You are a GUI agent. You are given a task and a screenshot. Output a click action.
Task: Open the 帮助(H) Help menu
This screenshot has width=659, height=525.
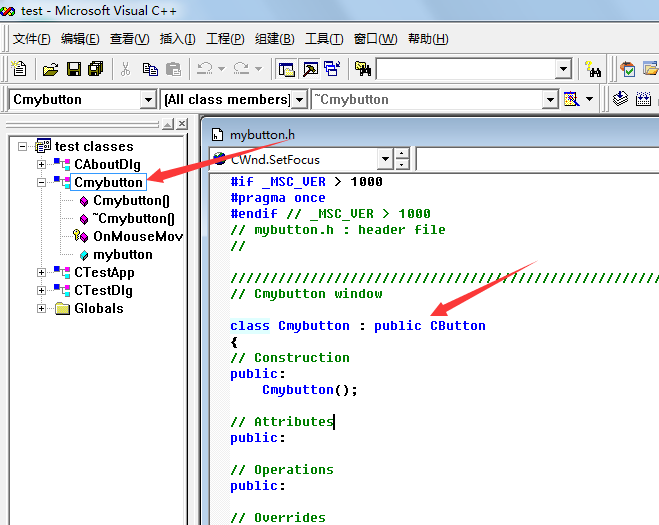(x=428, y=39)
